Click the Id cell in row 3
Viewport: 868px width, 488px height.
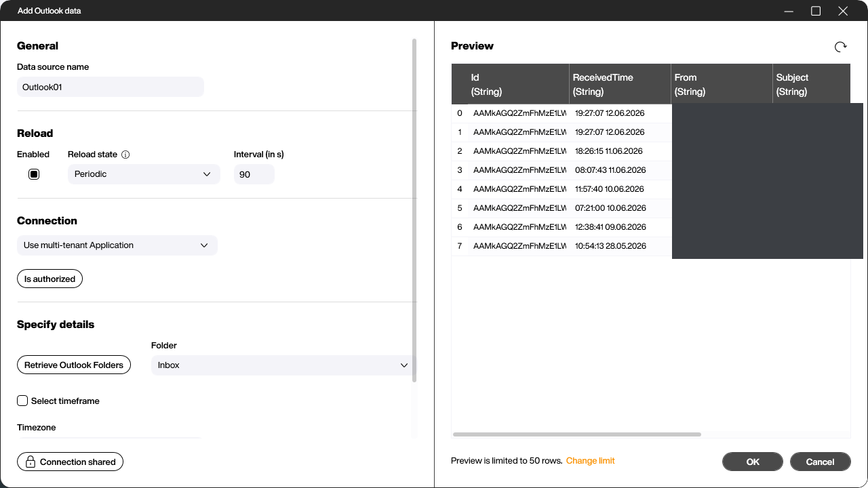519,170
